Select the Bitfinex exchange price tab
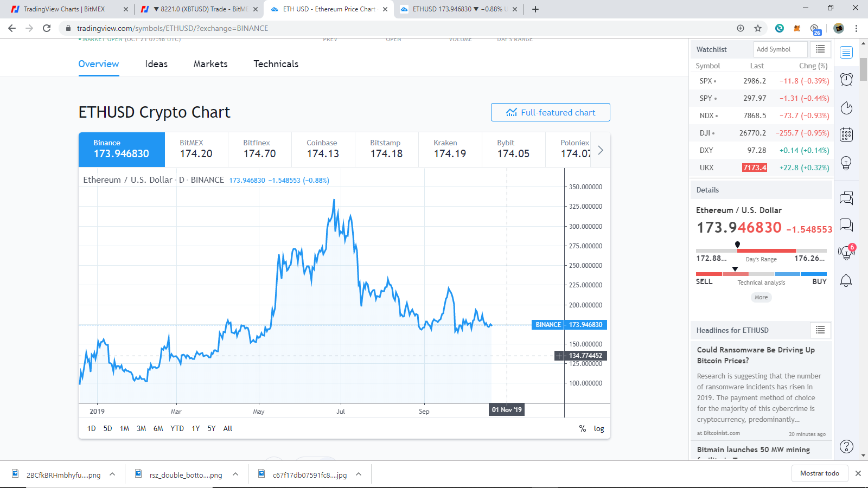 [x=259, y=150]
